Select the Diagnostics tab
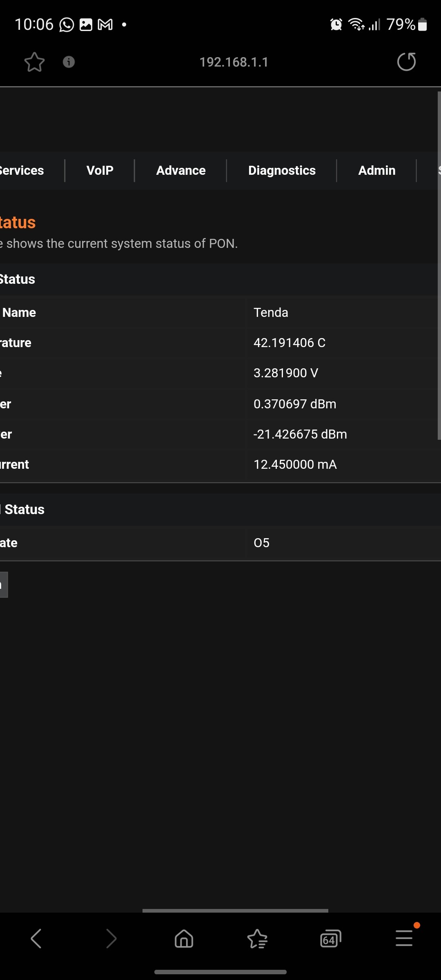 pyautogui.click(x=282, y=170)
